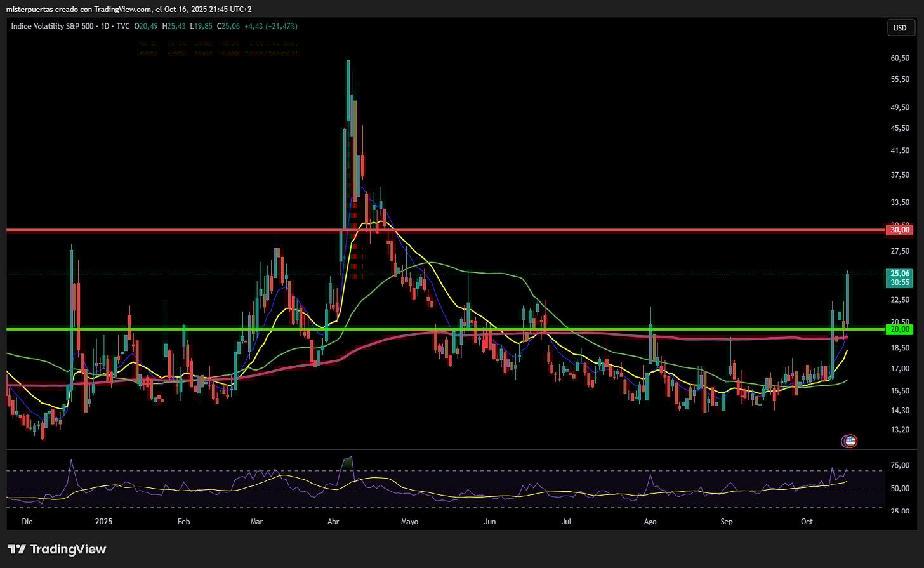Click the 55,50 price axis label

point(900,79)
